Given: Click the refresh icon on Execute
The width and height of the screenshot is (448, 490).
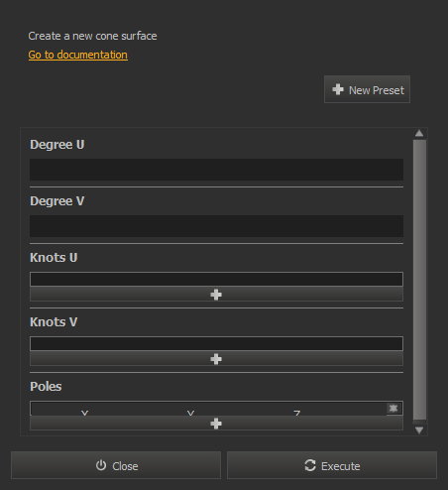Looking at the screenshot, I should tap(310, 465).
